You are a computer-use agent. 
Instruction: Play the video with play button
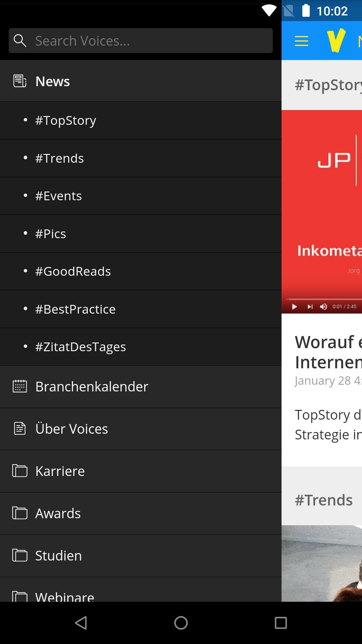pos(294,307)
